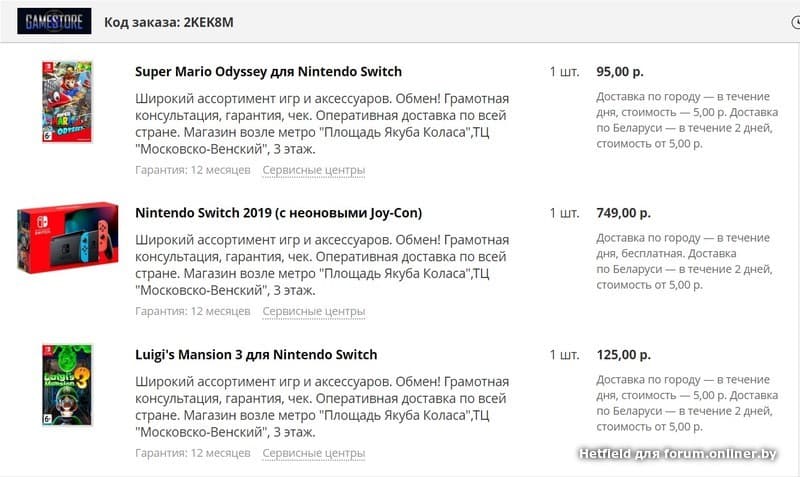800x477 pixels.
Task: Open the Luigi's Mansion 3 cover thumbnail
Action: coord(67,385)
